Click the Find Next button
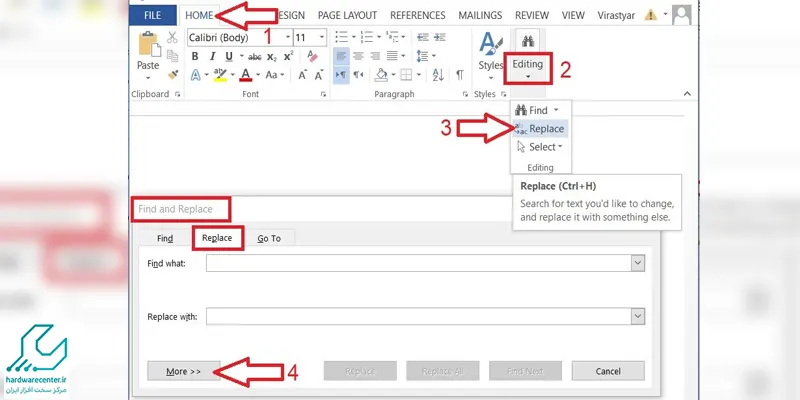 point(526,371)
